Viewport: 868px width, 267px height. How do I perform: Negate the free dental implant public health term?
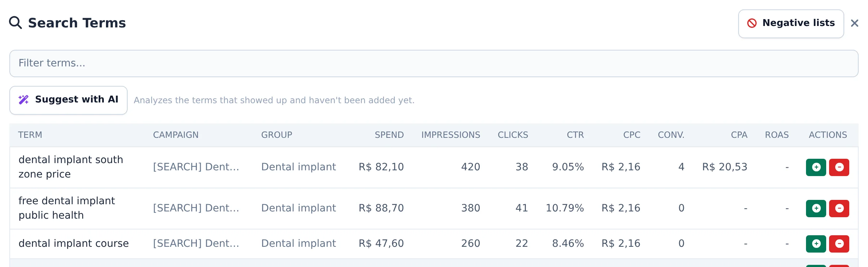[839, 209]
